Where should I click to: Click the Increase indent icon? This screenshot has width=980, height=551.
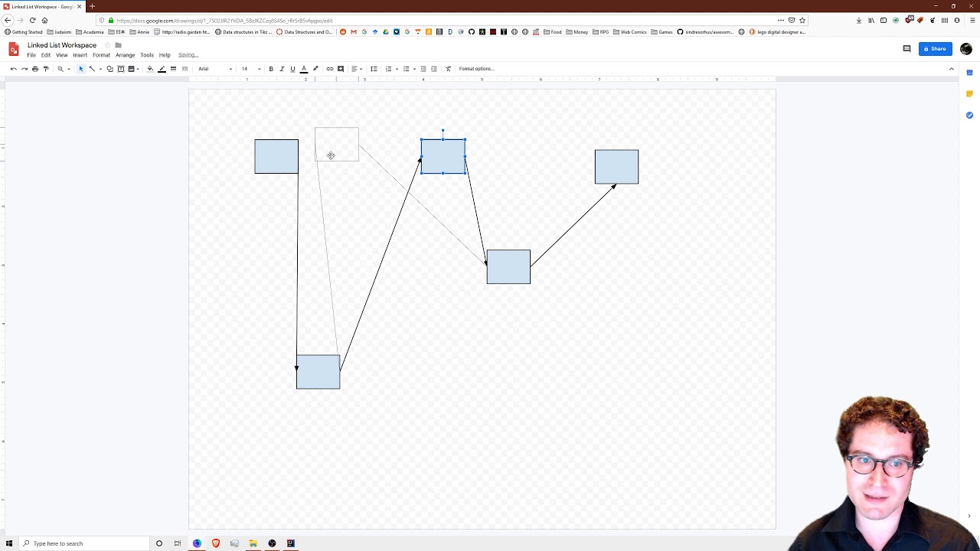(434, 69)
